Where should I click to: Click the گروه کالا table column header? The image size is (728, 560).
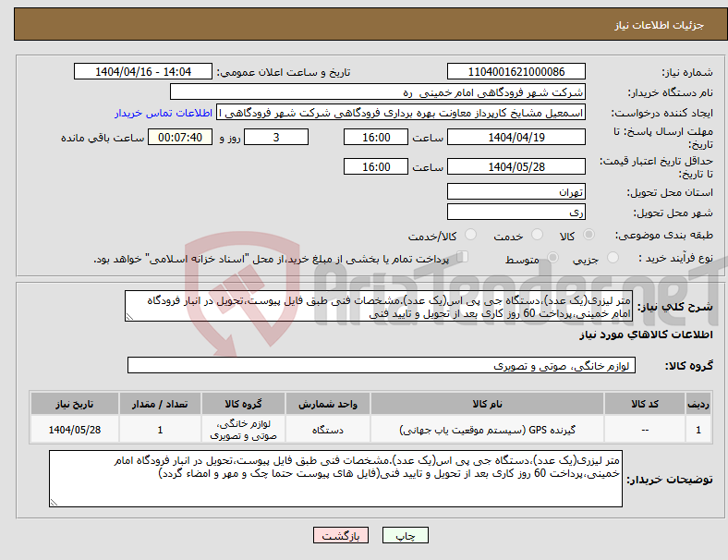coord(243,404)
